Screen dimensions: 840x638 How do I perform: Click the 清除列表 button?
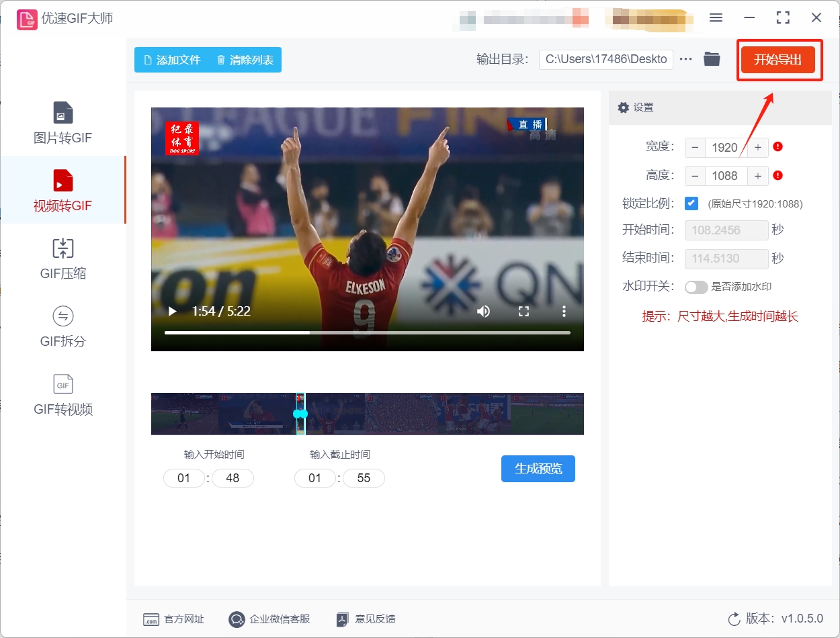coord(245,60)
